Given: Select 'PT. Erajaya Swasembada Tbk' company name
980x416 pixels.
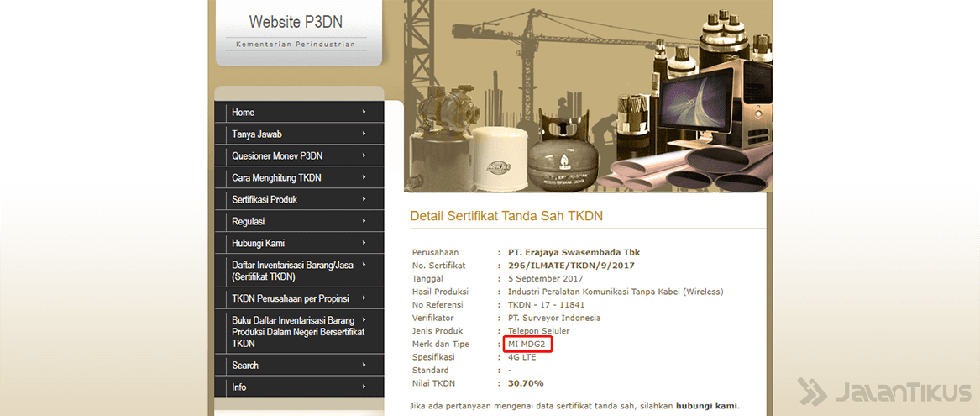Looking at the screenshot, I should pos(574,252).
